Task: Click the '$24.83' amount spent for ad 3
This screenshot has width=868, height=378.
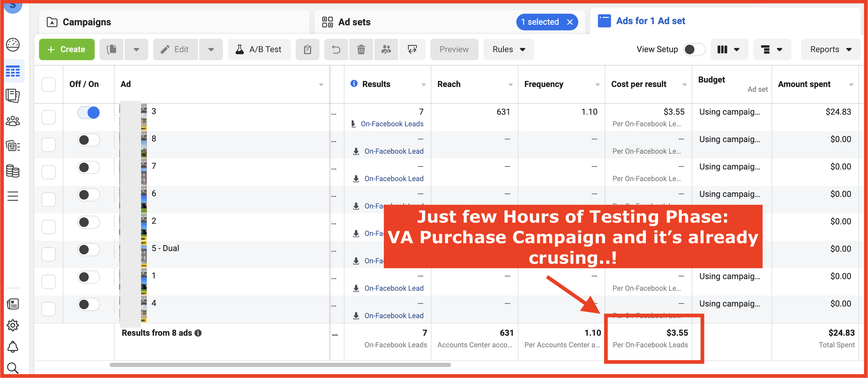Action: point(838,112)
